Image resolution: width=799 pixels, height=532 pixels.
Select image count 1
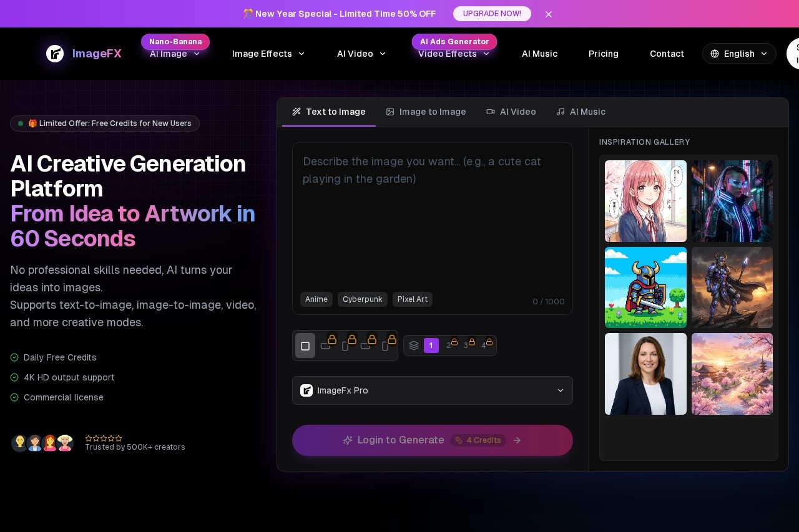(x=431, y=346)
